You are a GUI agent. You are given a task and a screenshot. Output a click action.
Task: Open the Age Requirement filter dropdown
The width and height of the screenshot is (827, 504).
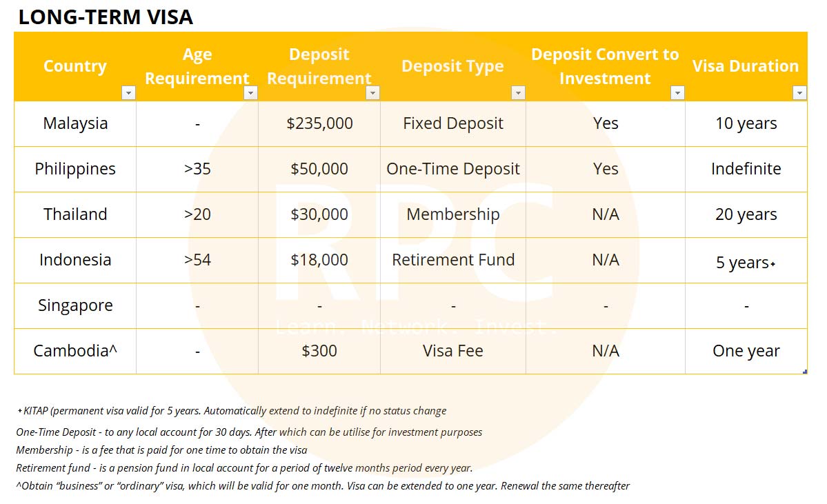tap(250, 93)
